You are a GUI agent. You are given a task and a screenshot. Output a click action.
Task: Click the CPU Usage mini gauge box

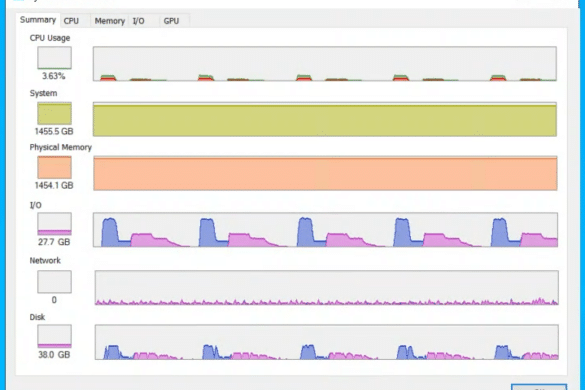pyautogui.click(x=54, y=57)
